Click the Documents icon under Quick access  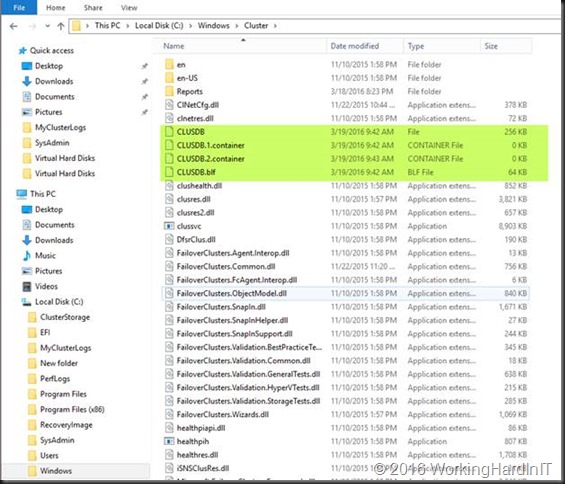click(x=27, y=97)
